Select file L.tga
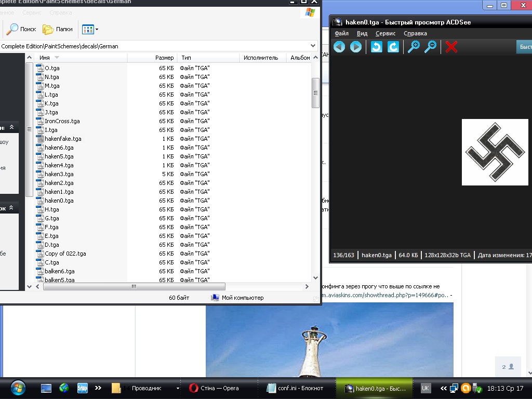532x399 pixels. (x=51, y=95)
